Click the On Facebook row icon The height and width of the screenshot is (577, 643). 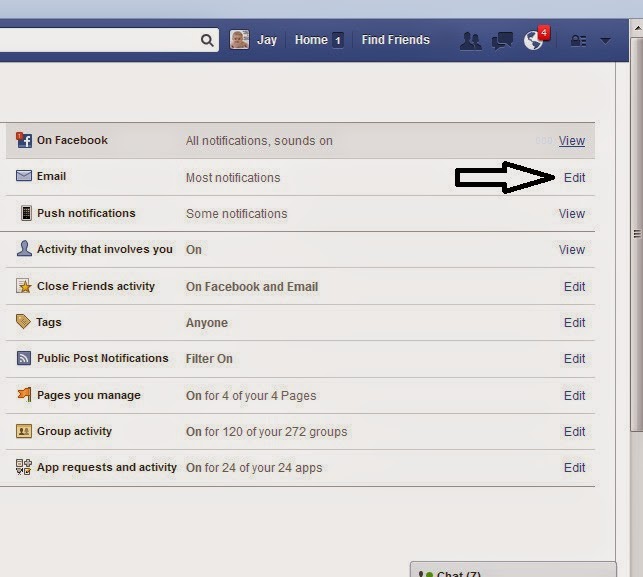24,140
